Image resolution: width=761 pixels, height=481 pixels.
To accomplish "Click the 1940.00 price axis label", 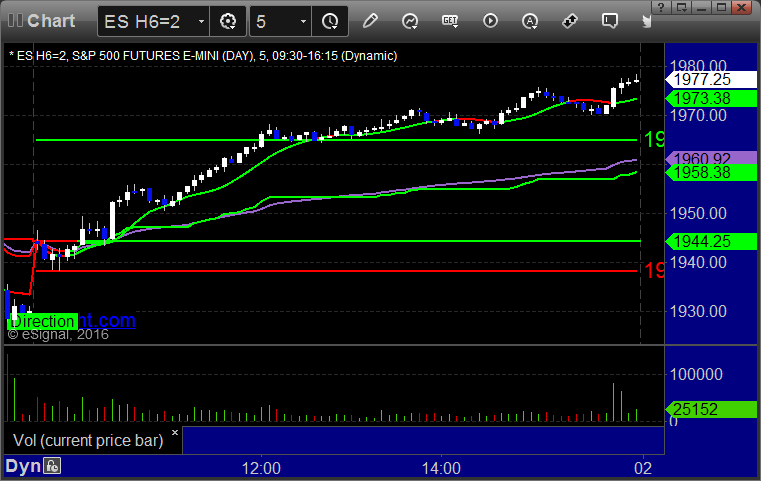I will click(x=698, y=263).
